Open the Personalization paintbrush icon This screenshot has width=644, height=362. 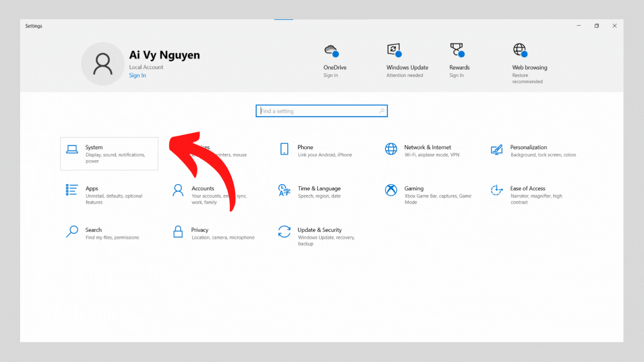point(497,150)
